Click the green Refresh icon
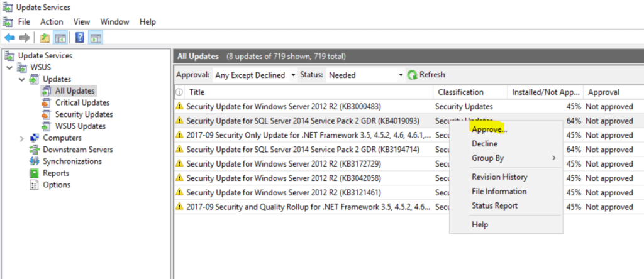This screenshot has height=279, width=644. click(x=413, y=75)
